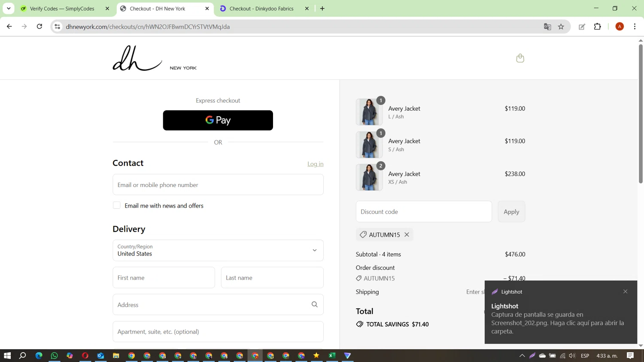Pay with the Google Pay button
Image resolution: width=644 pixels, height=362 pixels.
pyautogui.click(x=218, y=120)
